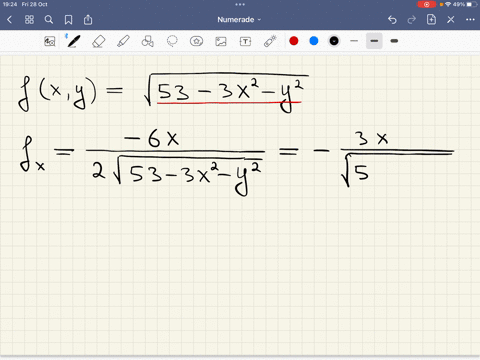Screen dimensions: 480x360
Task: Select the Text box tool
Action: tap(245, 41)
